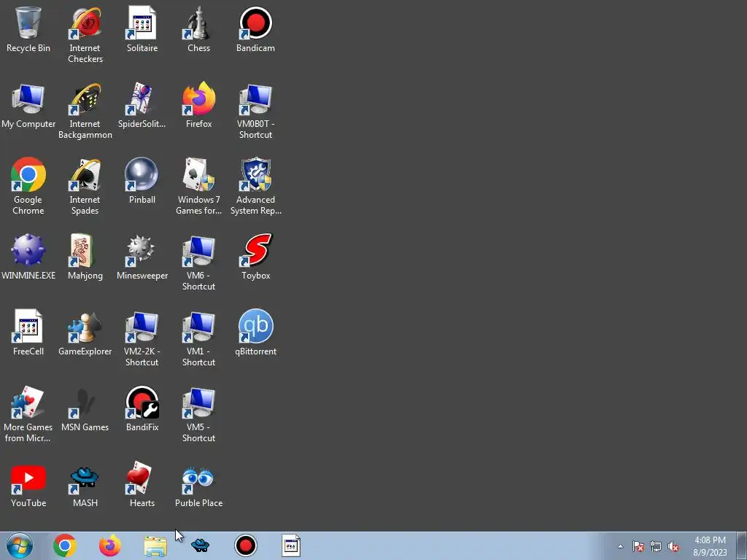Select the WINMINE.EXE icon
Image resolution: width=747 pixels, height=560 pixels.
[x=28, y=257]
